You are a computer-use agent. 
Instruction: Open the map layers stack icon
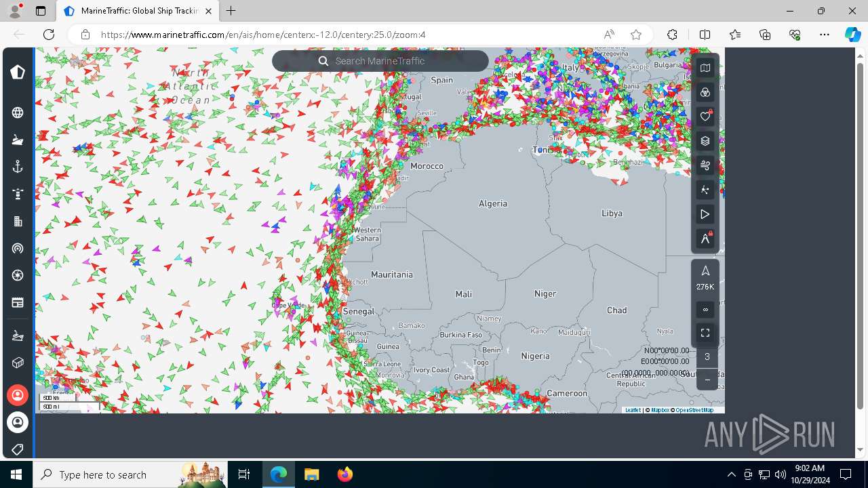pos(705,141)
